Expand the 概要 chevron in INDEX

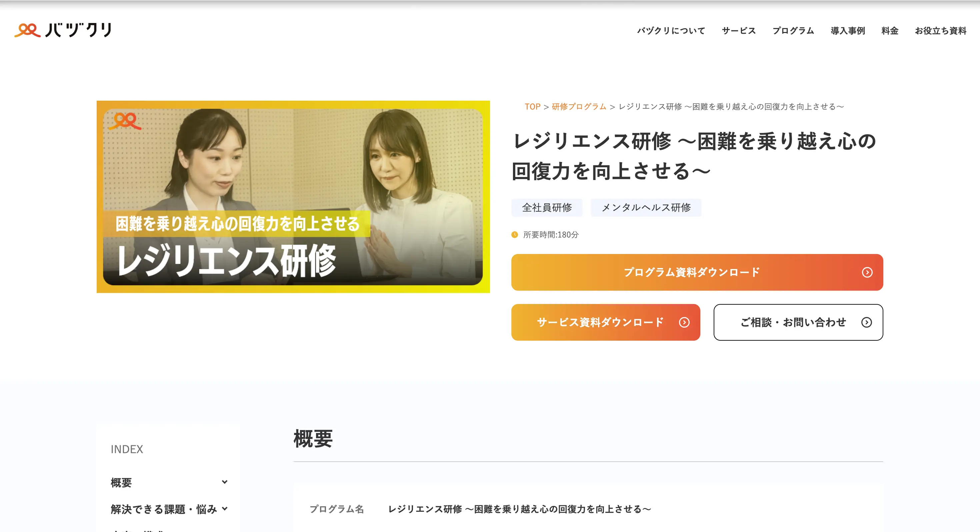(224, 482)
